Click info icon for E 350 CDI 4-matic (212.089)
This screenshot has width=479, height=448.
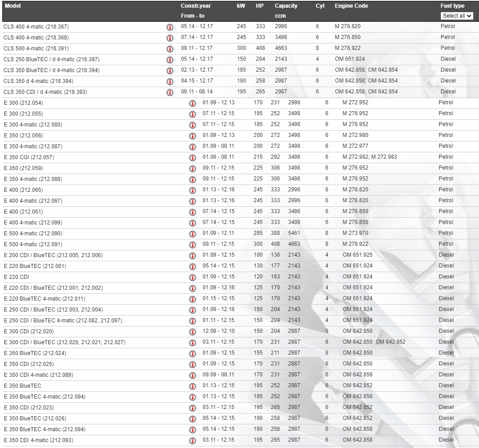tap(193, 375)
